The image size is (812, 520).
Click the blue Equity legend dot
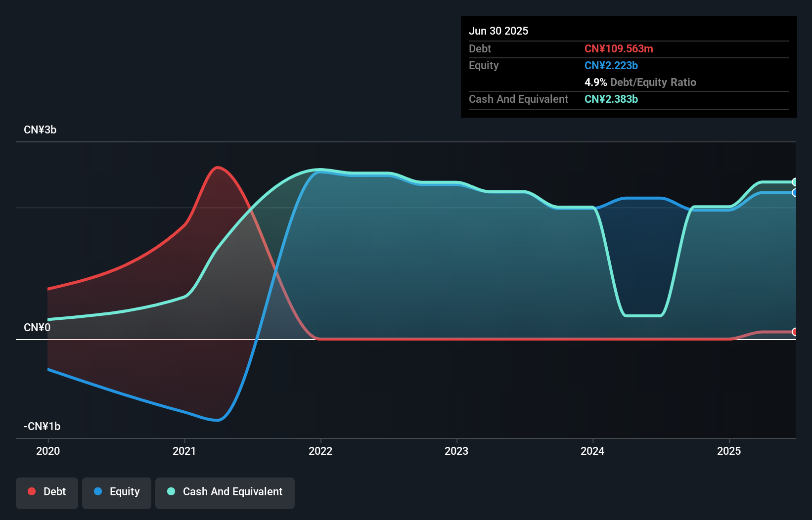(98, 491)
